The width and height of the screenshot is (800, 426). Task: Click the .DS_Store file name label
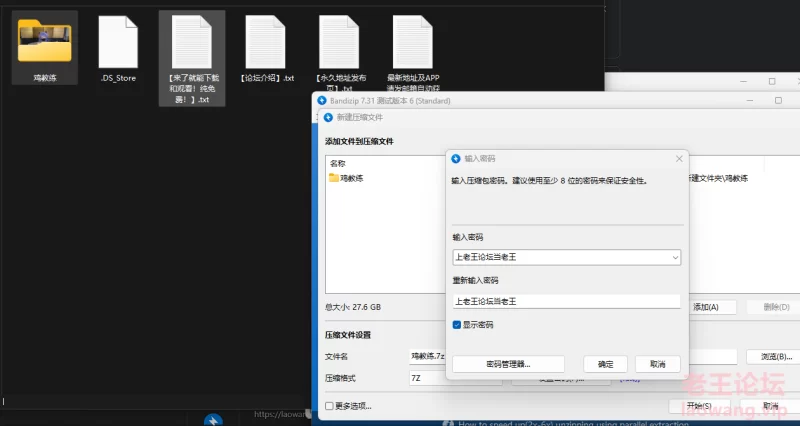click(x=118, y=78)
